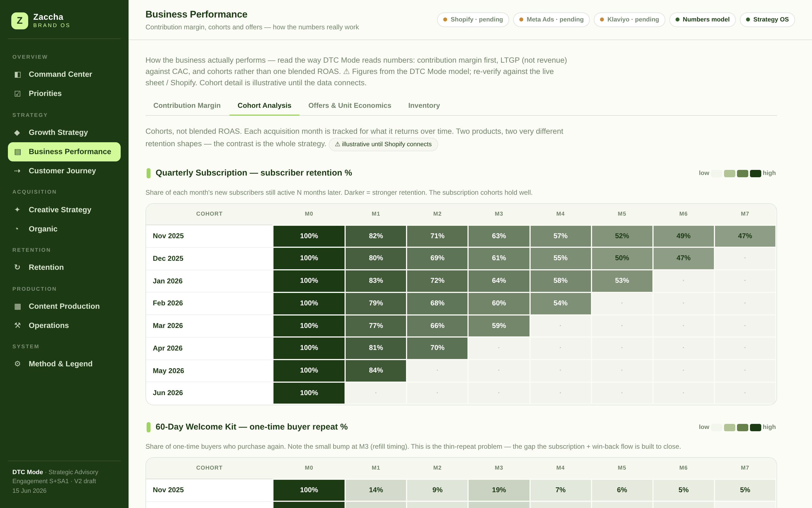812x508 pixels.
Task: Click Jan 2026 M5 cell showing 53%
Action: pos(622,281)
